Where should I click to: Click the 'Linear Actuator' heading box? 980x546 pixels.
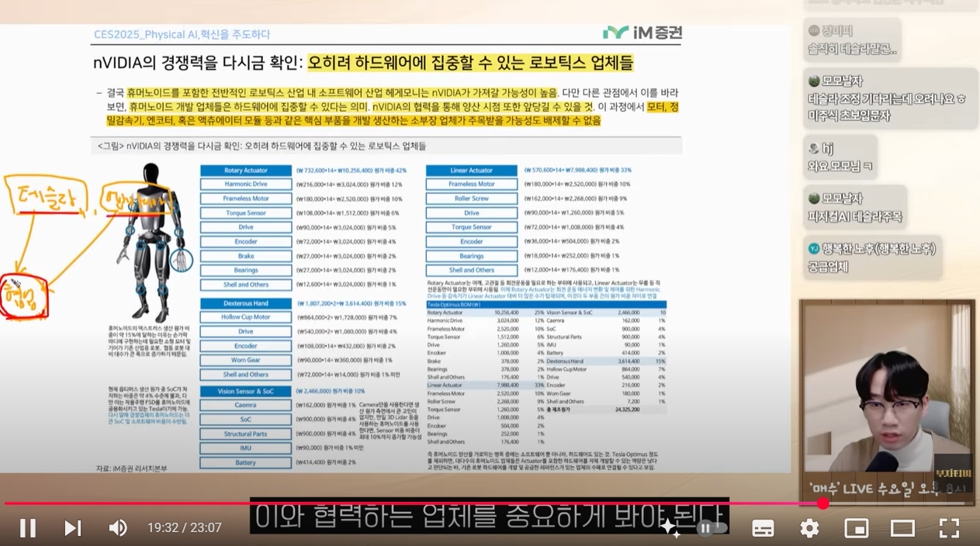click(x=471, y=170)
